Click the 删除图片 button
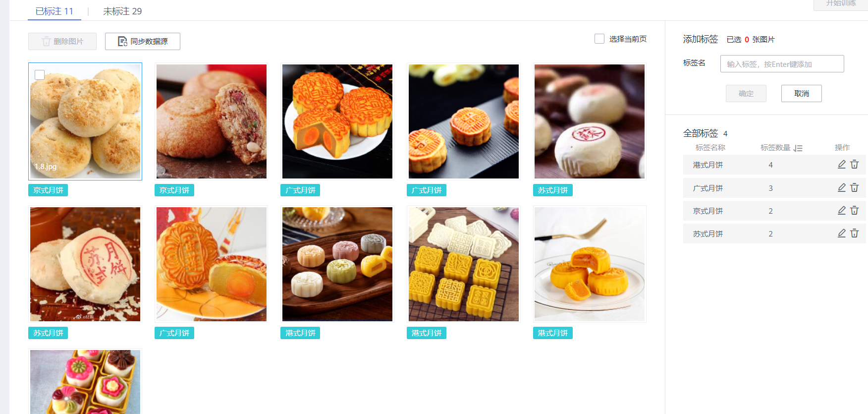The height and width of the screenshot is (414, 868). 62,41
